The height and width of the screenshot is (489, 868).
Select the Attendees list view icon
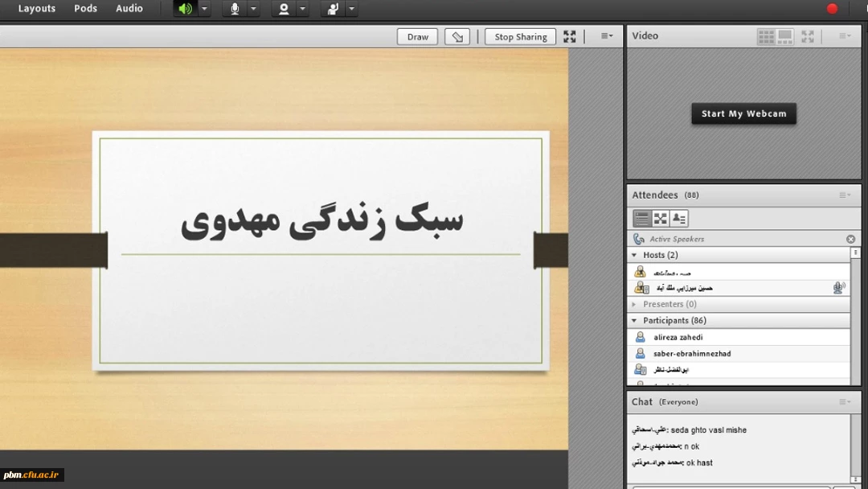(x=642, y=219)
